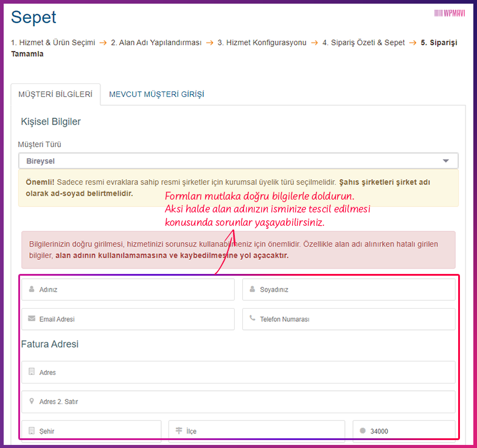Click the Sepet page heading
Image resolution: width=477 pixels, height=448 pixels.
coord(33,17)
